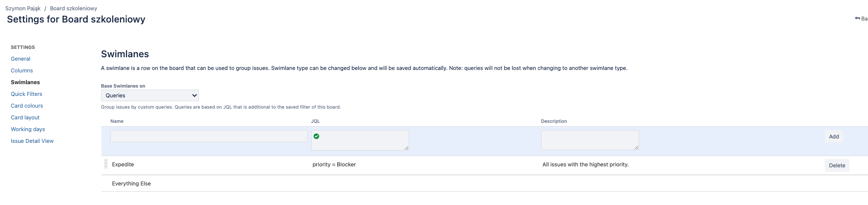Screen dimensions: 868x205
Task: Click the drag handle beside Expedite swimlane
Action: pos(106,164)
